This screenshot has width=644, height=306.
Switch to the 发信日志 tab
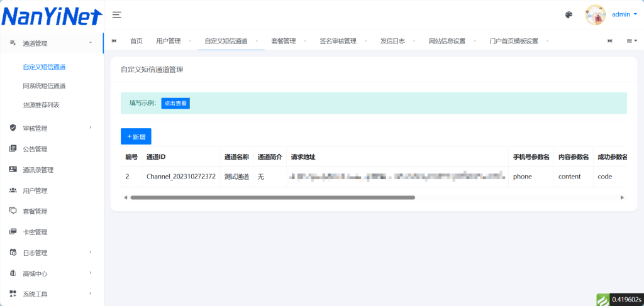(392, 41)
